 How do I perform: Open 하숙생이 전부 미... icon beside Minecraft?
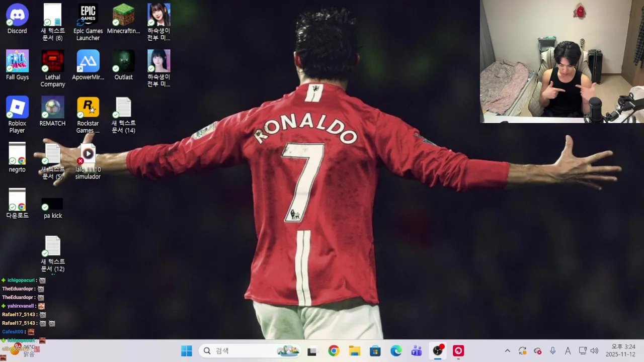tap(158, 22)
